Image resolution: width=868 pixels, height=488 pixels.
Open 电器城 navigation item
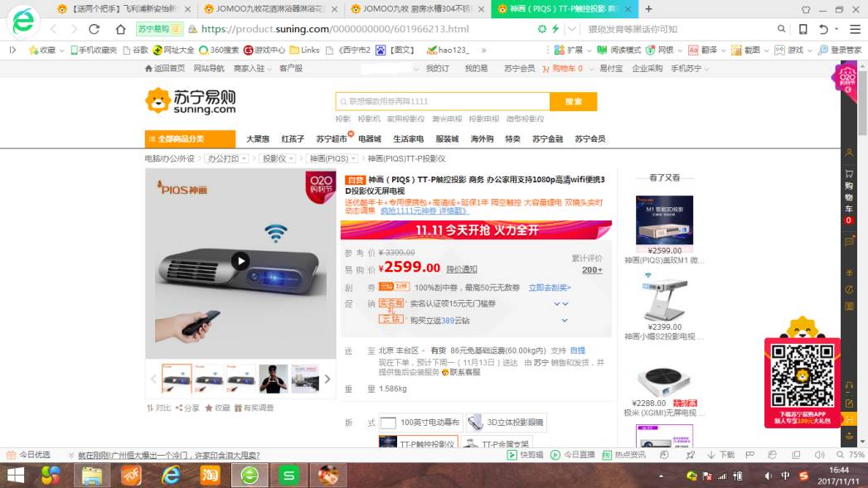(369, 139)
